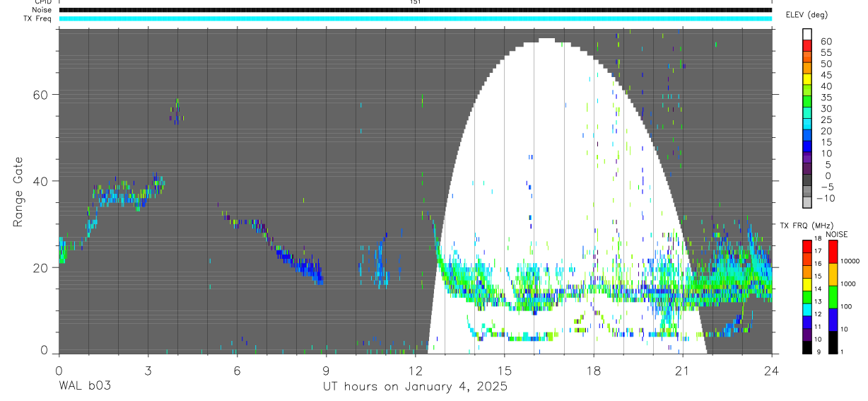Viewport: 868px width, 401px height.
Task: Click the TX FRQ legend value "13"
Action: tap(818, 301)
